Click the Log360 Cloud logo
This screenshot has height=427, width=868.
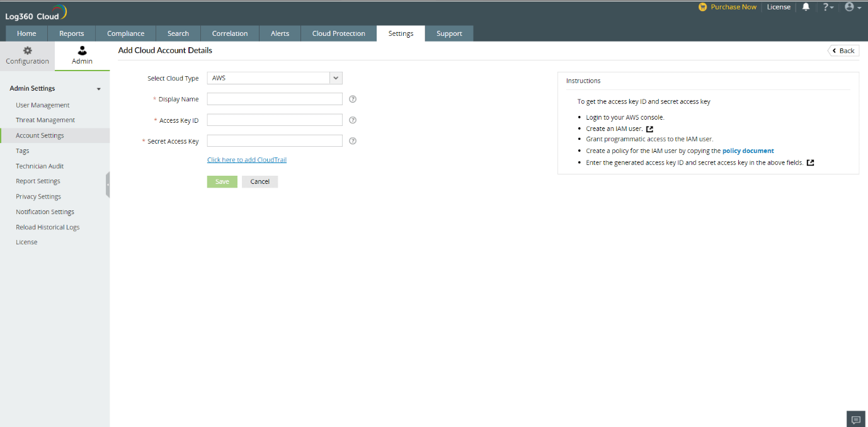[36, 13]
